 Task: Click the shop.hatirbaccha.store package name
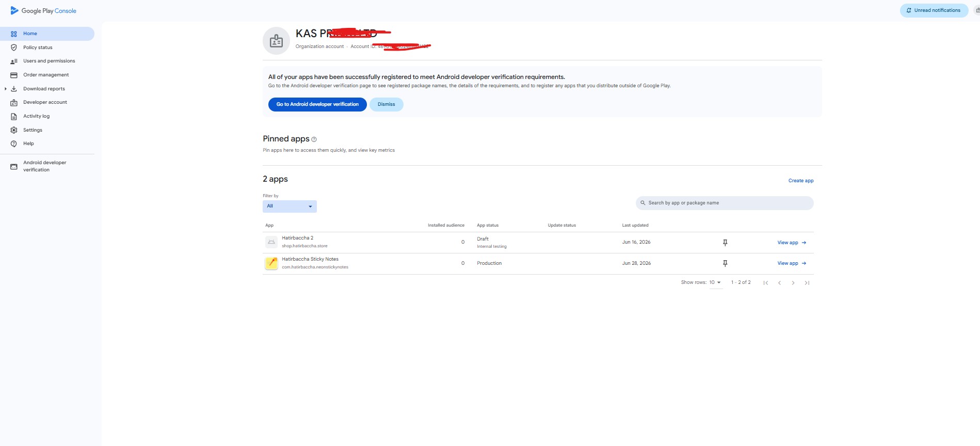[304, 246]
